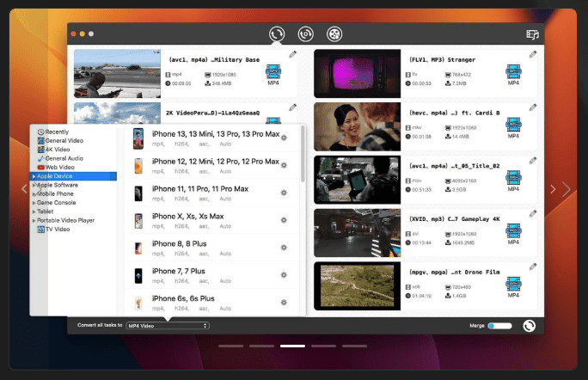Open the converter tab icon in top toolbar
The height and width of the screenshot is (380, 588).
point(276,34)
